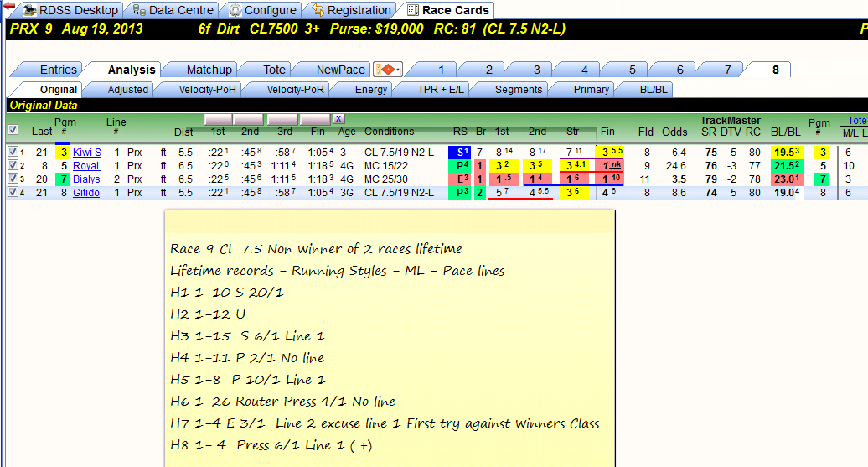868x467 pixels.
Task: Uncheck the checkbox for Kiwi S row
Action: [13, 151]
